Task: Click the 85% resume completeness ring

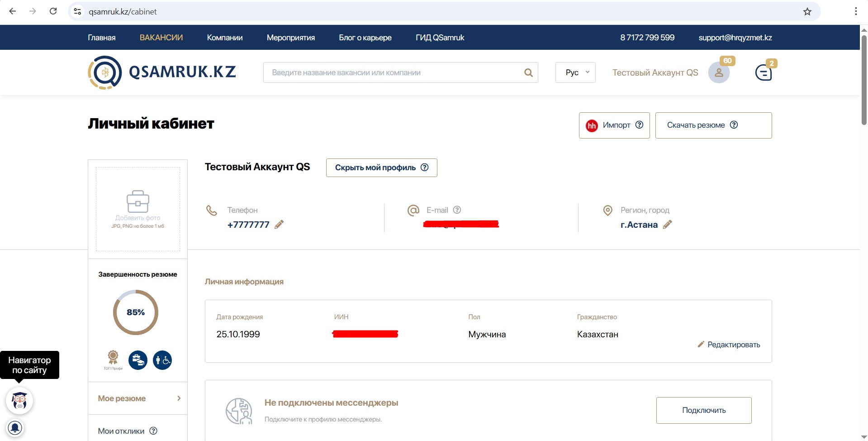Action: [136, 312]
